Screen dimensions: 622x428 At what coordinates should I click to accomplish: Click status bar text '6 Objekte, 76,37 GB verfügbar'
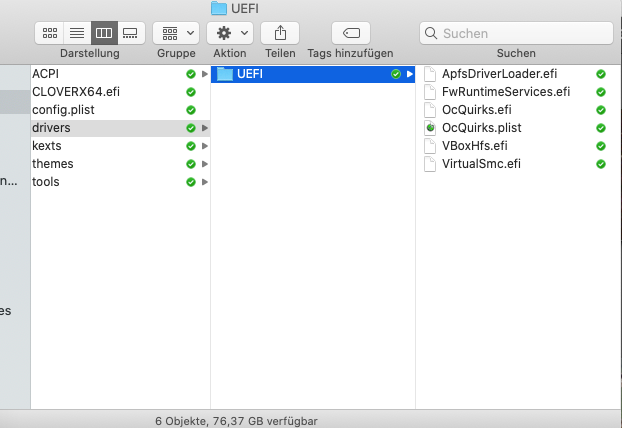point(236,421)
